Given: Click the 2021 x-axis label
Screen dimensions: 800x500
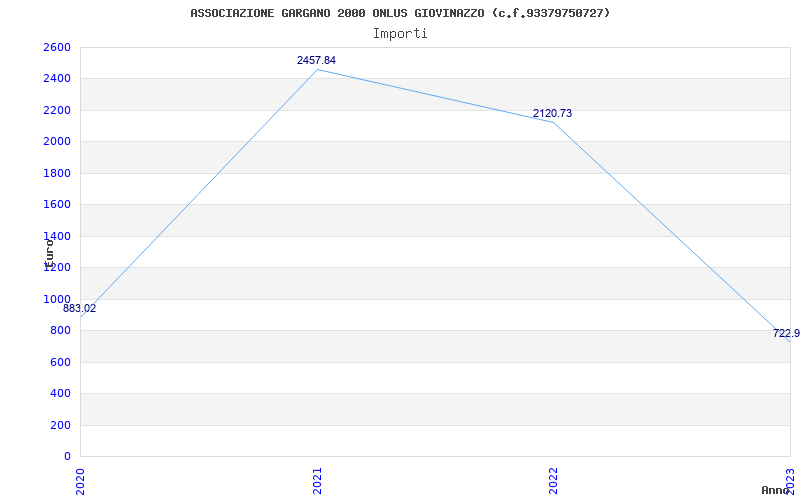Looking at the screenshot, I should 317,481.
